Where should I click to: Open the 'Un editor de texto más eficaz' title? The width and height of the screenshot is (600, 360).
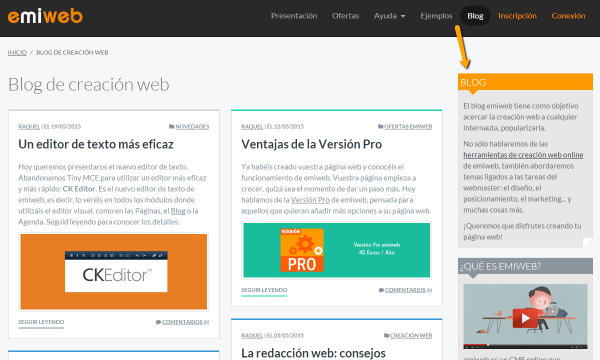tap(96, 144)
